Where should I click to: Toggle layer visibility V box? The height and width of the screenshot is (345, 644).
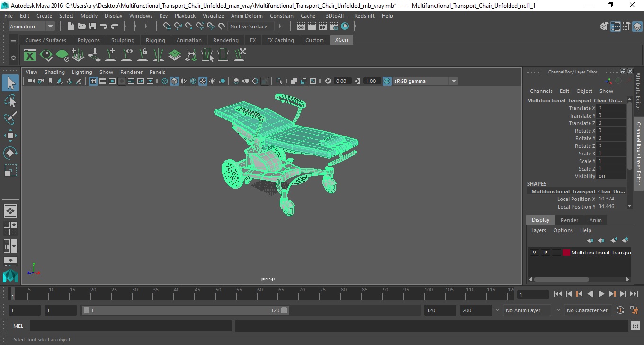(x=535, y=253)
